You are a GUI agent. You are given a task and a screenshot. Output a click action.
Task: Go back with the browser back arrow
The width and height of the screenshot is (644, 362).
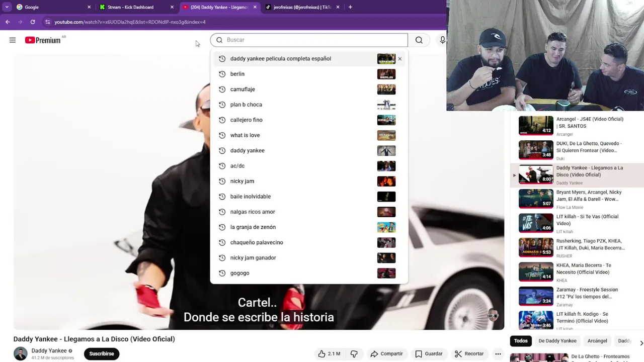click(8, 22)
